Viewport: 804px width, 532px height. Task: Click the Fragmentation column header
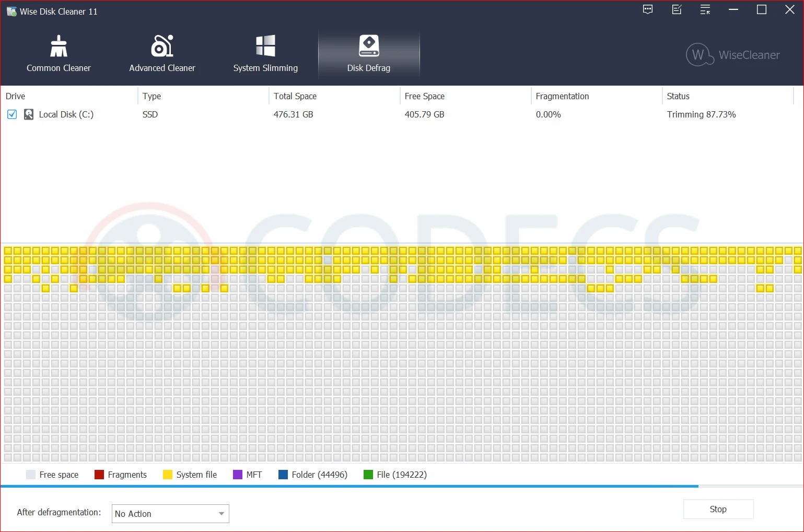[x=562, y=96]
